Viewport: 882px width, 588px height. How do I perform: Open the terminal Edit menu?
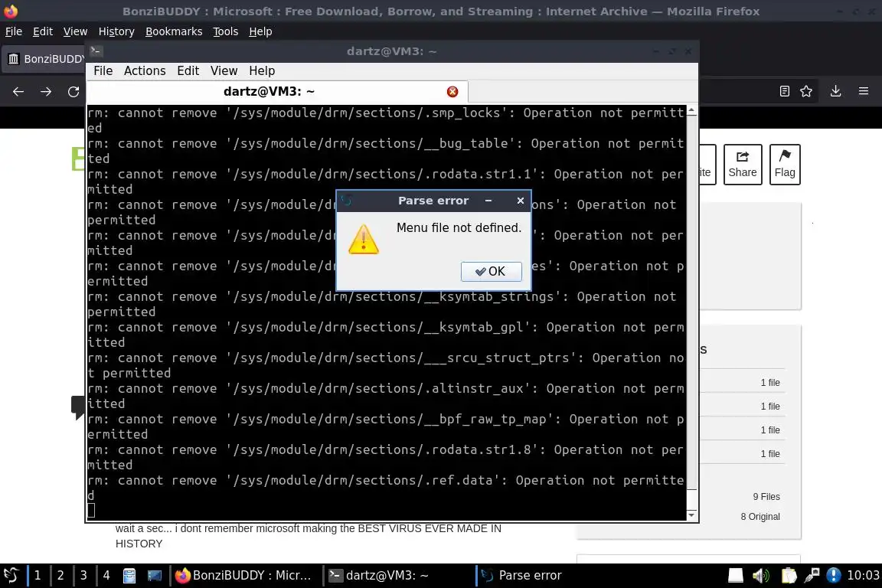pos(188,71)
